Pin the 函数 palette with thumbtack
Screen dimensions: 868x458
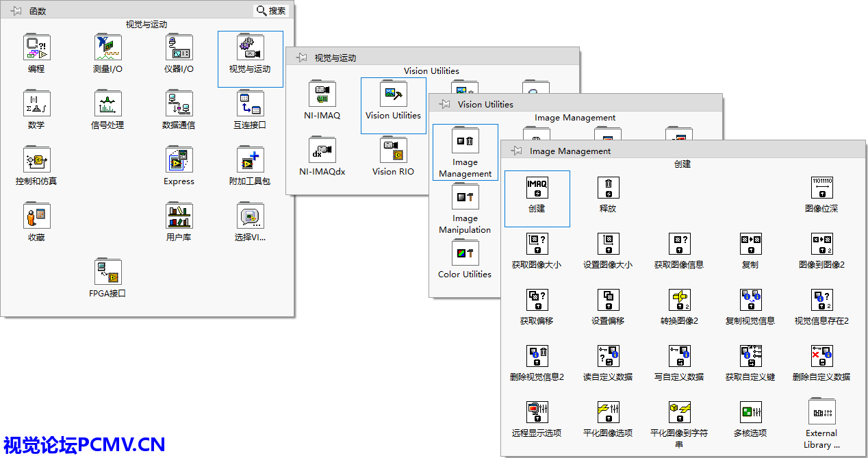pos(16,11)
